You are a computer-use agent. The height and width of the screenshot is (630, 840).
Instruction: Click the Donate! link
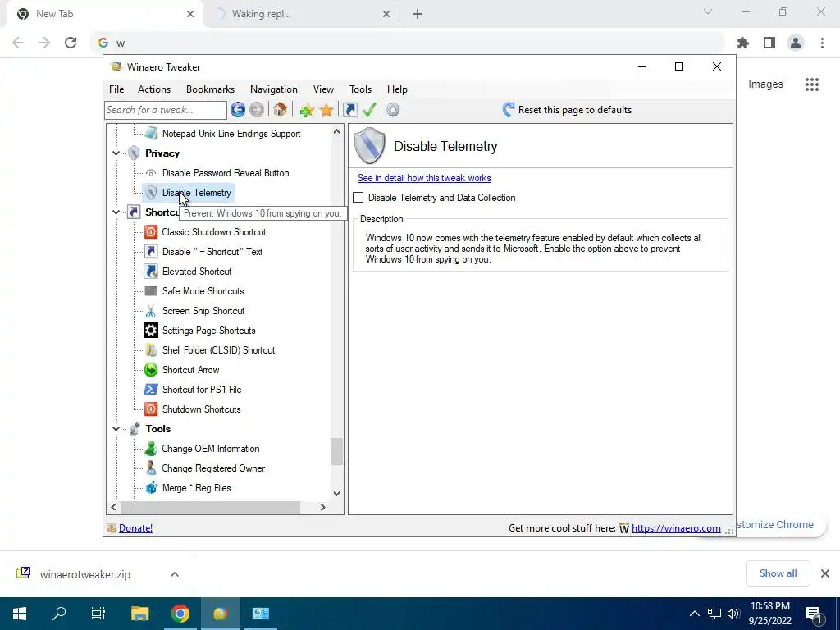point(135,528)
